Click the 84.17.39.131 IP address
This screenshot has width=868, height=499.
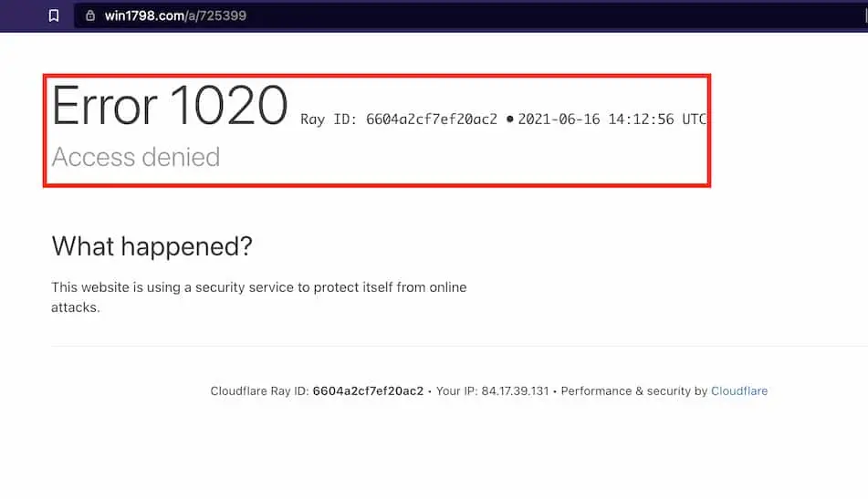519,391
